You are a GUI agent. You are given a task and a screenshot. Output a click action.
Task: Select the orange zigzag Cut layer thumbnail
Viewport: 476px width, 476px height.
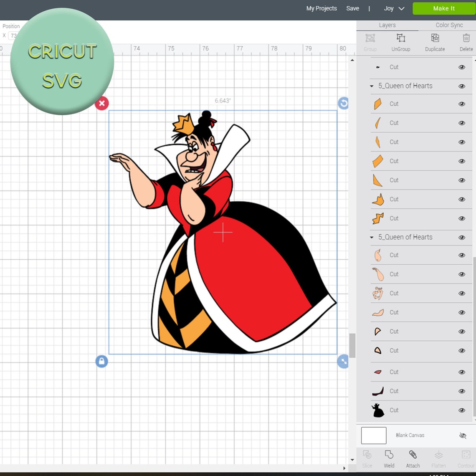pos(378,218)
